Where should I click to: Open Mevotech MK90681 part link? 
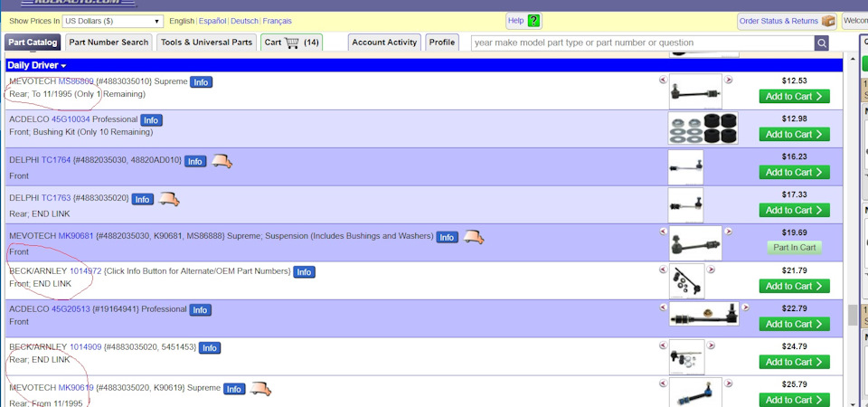coord(76,236)
